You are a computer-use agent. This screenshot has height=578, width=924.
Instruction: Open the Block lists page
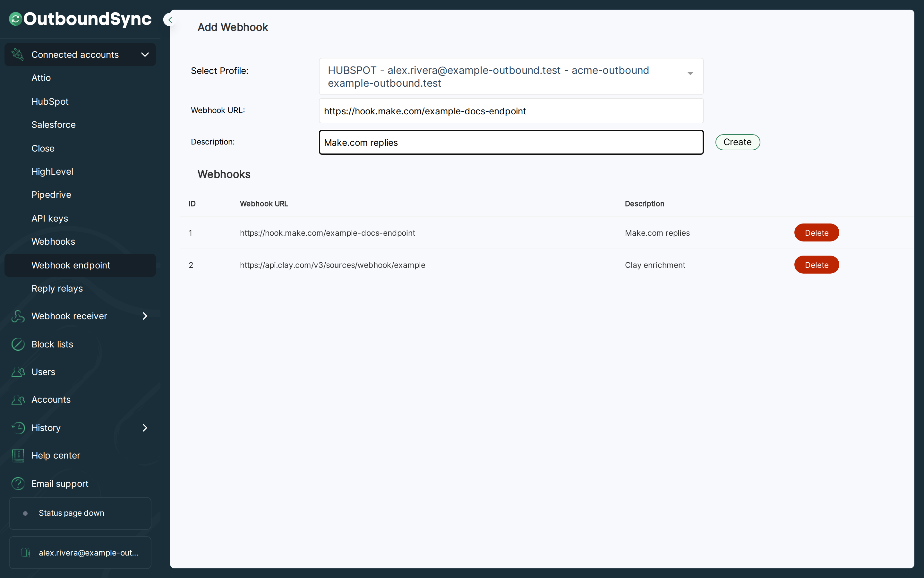pyautogui.click(x=52, y=344)
